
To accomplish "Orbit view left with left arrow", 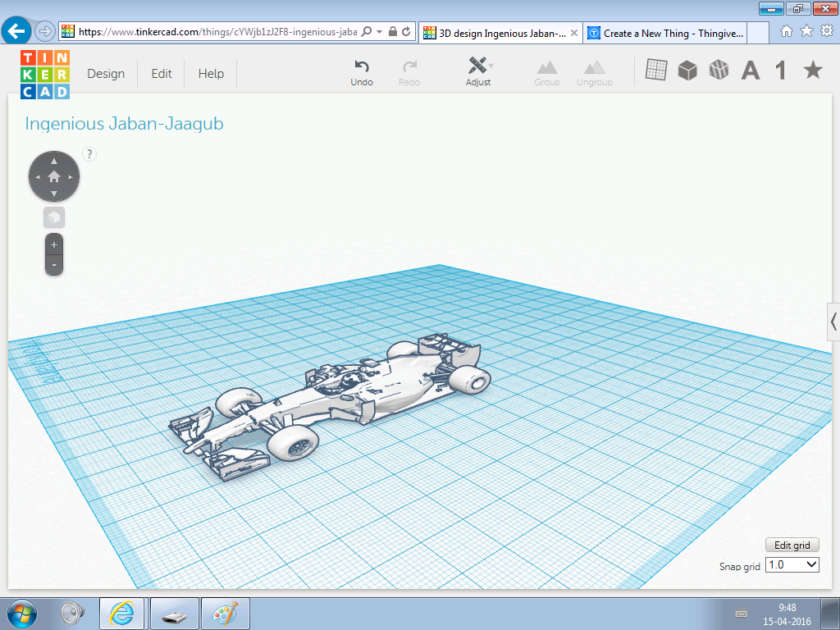I will tap(38, 177).
